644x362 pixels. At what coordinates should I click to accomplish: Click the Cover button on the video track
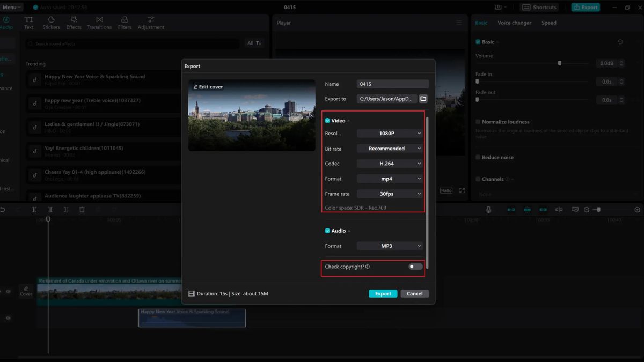click(26, 291)
